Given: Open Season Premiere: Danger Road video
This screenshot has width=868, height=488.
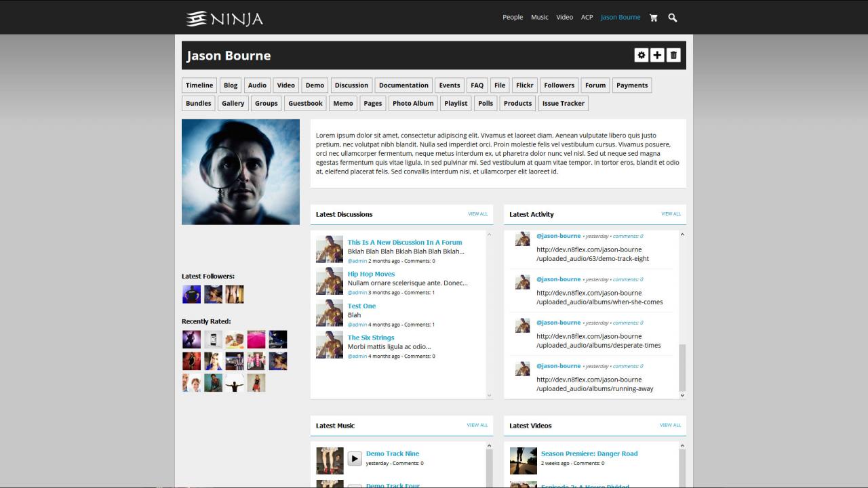Looking at the screenshot, I should (589, 453).
